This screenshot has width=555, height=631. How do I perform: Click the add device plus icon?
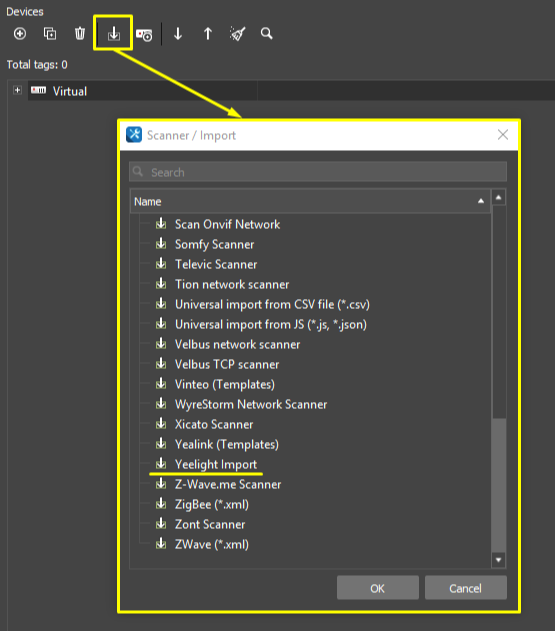pyautogui.click(x=20, y=33)
